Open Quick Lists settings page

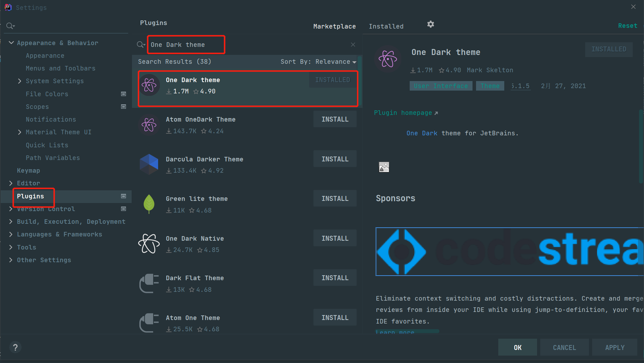tap(47, 145)
